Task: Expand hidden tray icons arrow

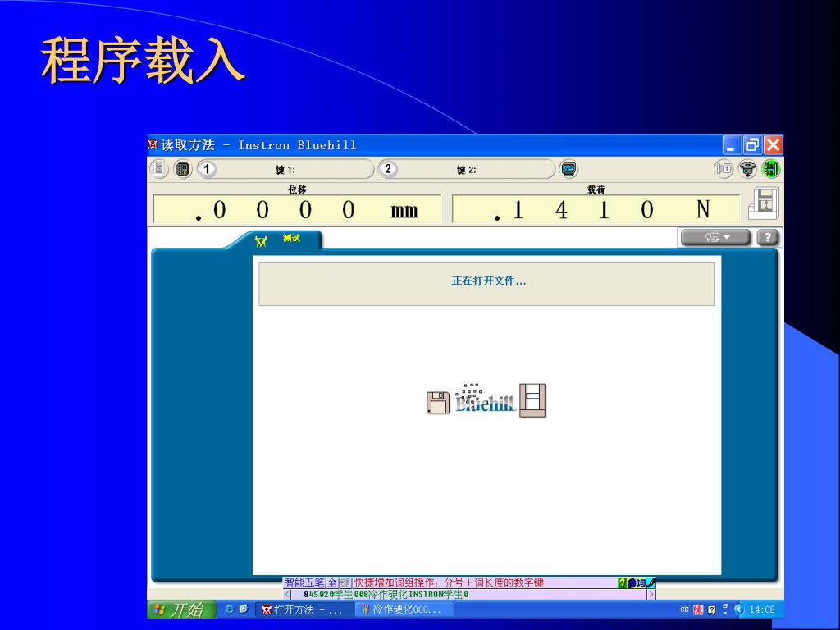Action: pos(739,609)
